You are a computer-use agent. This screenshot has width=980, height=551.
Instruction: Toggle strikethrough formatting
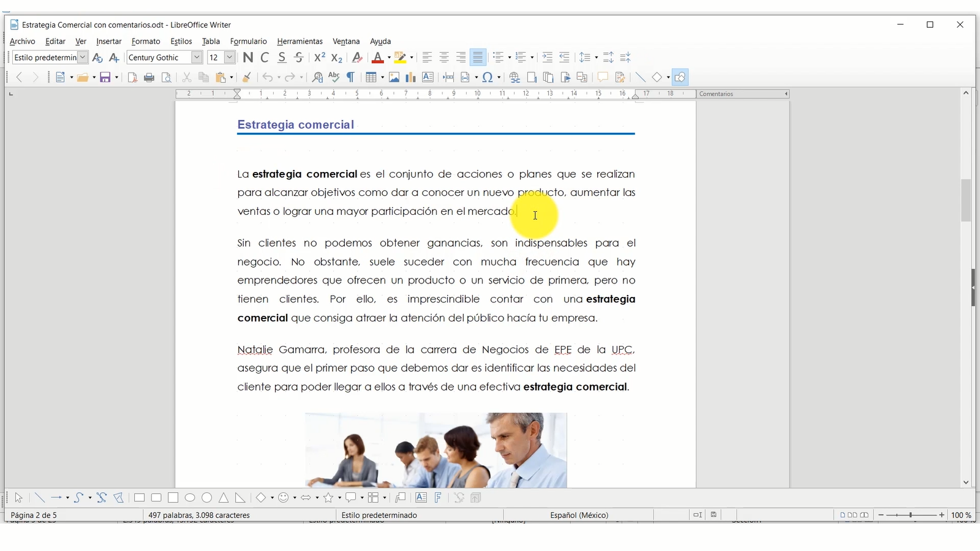tap(299, 58)
